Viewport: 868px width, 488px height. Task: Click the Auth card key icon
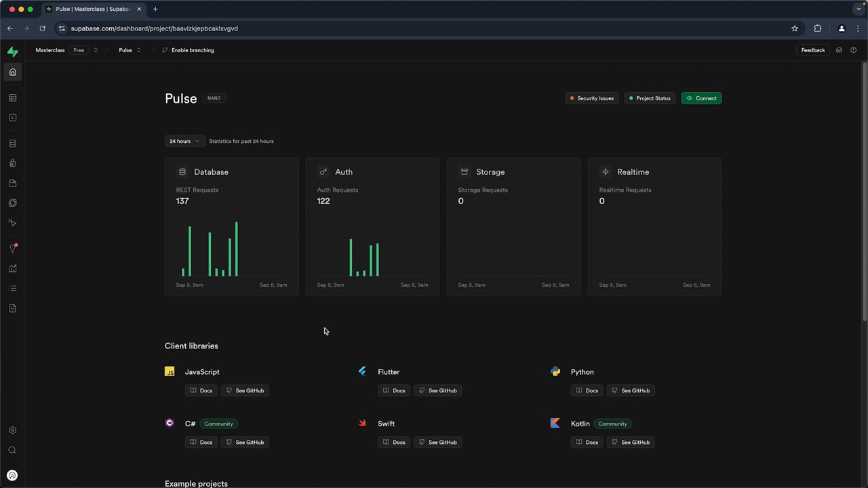click(x=323, y=172)
